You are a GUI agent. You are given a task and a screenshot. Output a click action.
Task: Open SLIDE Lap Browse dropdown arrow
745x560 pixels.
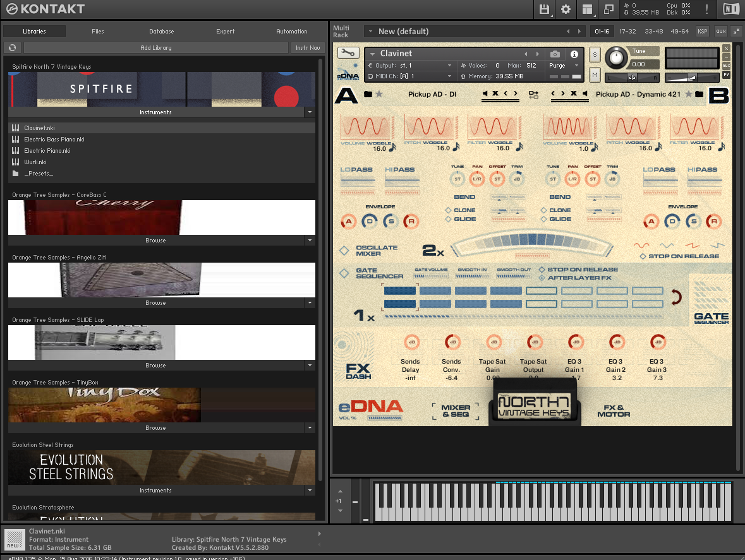(310, 366)
